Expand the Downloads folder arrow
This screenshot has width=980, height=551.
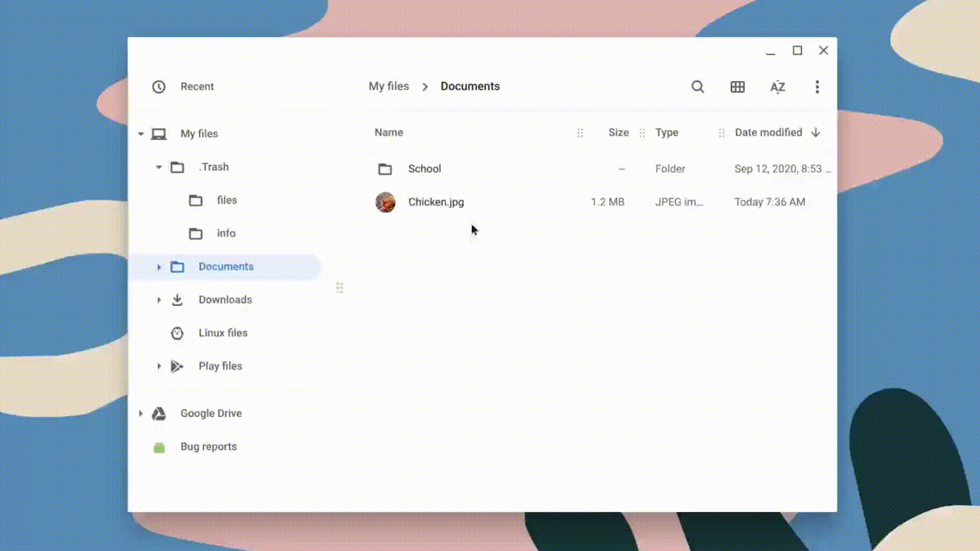[x=159, y=300]
